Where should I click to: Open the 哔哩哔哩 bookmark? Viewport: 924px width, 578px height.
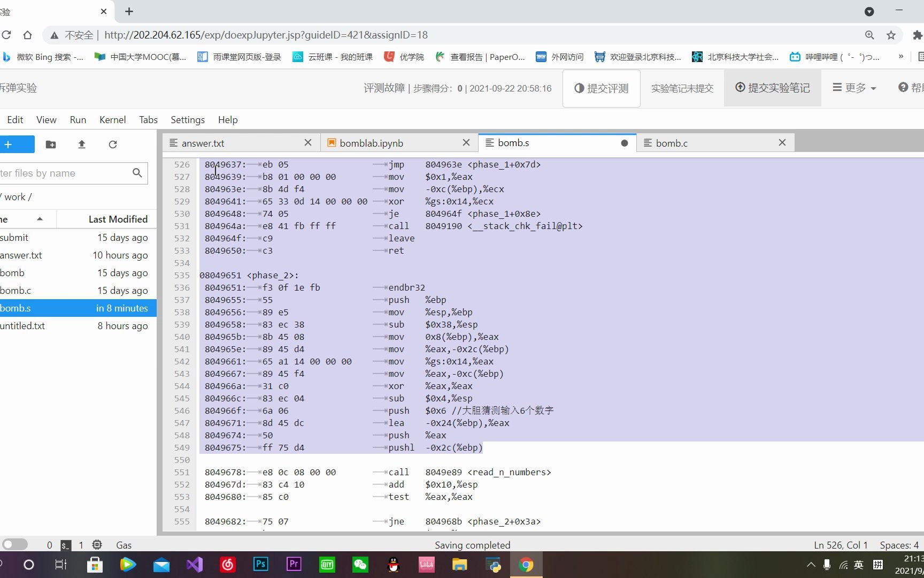[x=835, y=57]
